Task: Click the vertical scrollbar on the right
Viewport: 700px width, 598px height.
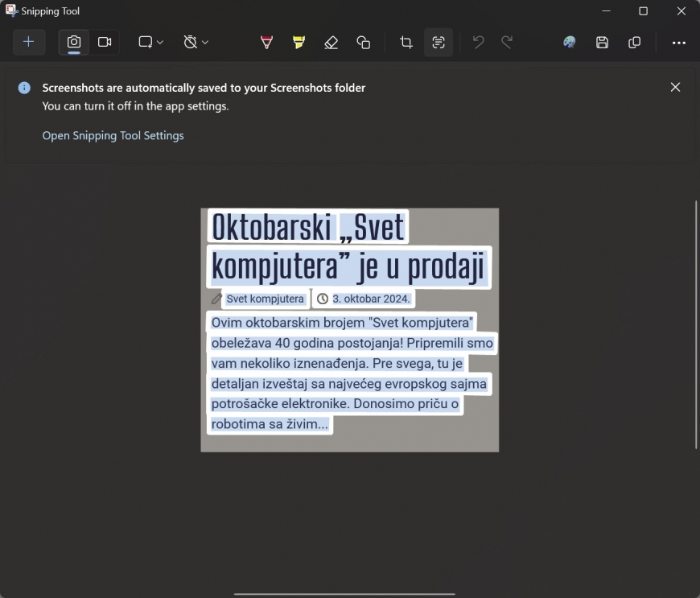Action: [x=695, y=325]
